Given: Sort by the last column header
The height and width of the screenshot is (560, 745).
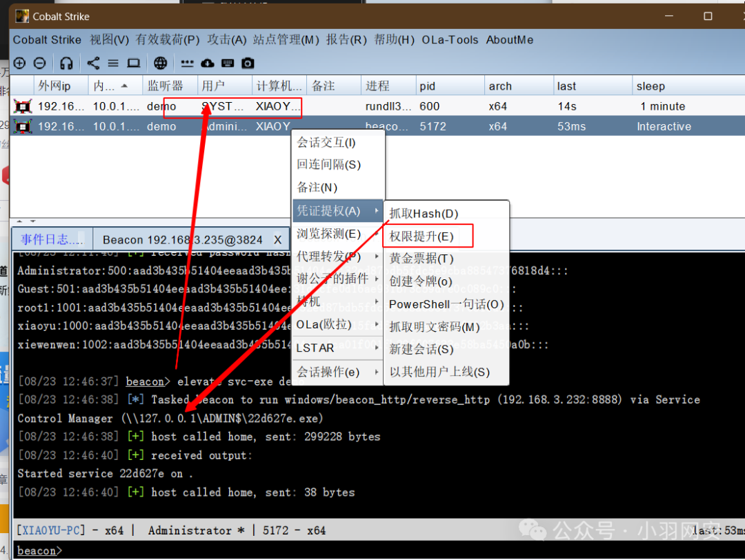Looking at the screenshot, I should 593,86.
